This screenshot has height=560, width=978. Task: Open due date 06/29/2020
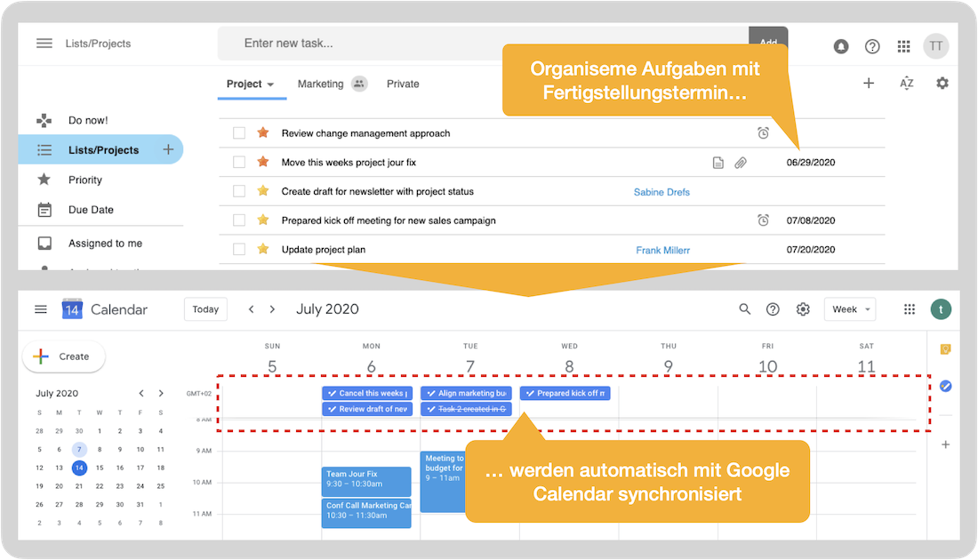point(811,162)
